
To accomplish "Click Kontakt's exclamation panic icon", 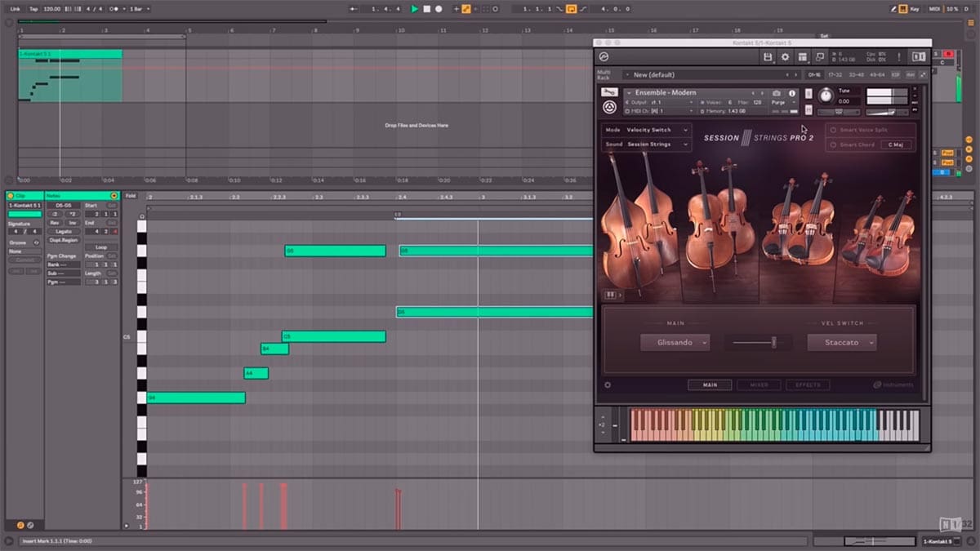I will (898, 57).
